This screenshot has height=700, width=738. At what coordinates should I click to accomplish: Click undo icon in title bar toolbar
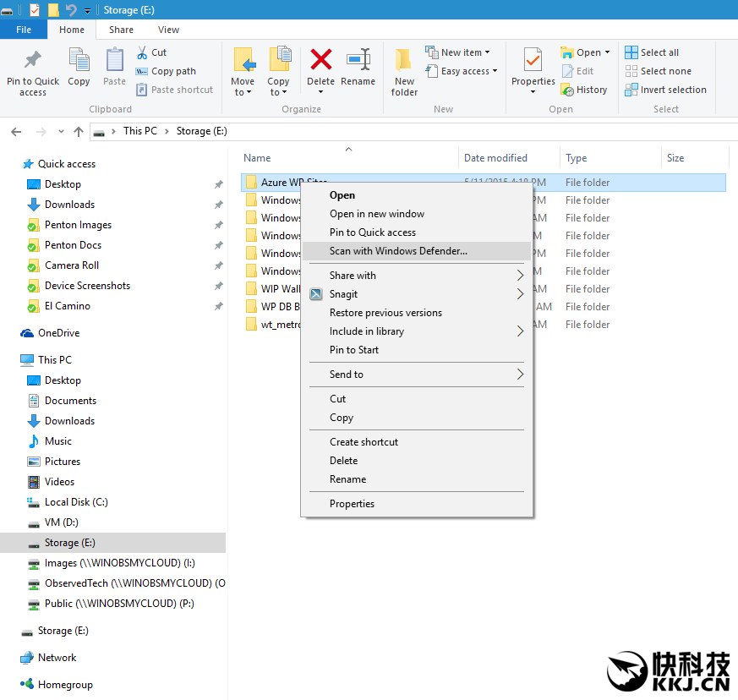[x=71, y=9]
